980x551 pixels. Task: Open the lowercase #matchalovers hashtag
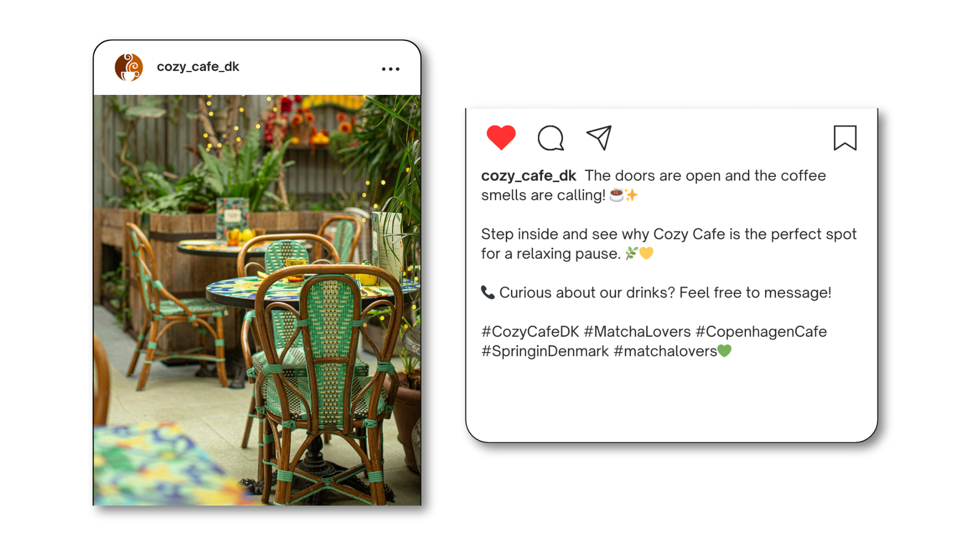point(665,351)
